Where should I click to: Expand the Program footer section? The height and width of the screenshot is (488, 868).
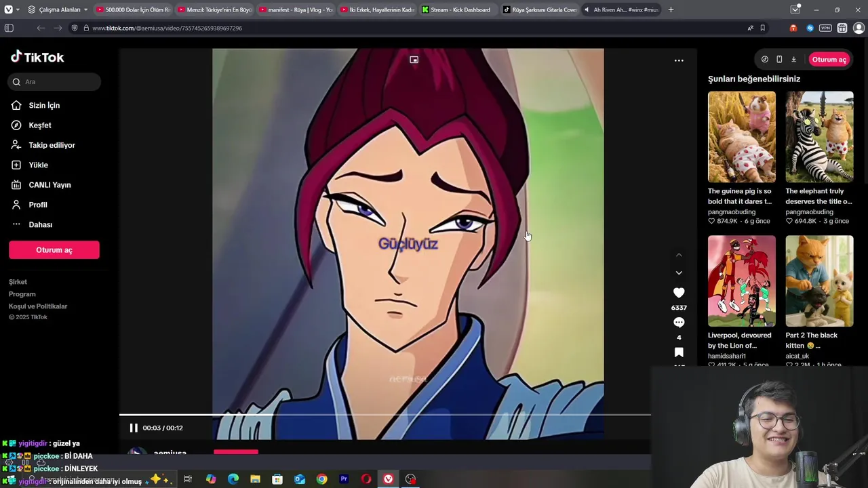click(x=22, y=294)
